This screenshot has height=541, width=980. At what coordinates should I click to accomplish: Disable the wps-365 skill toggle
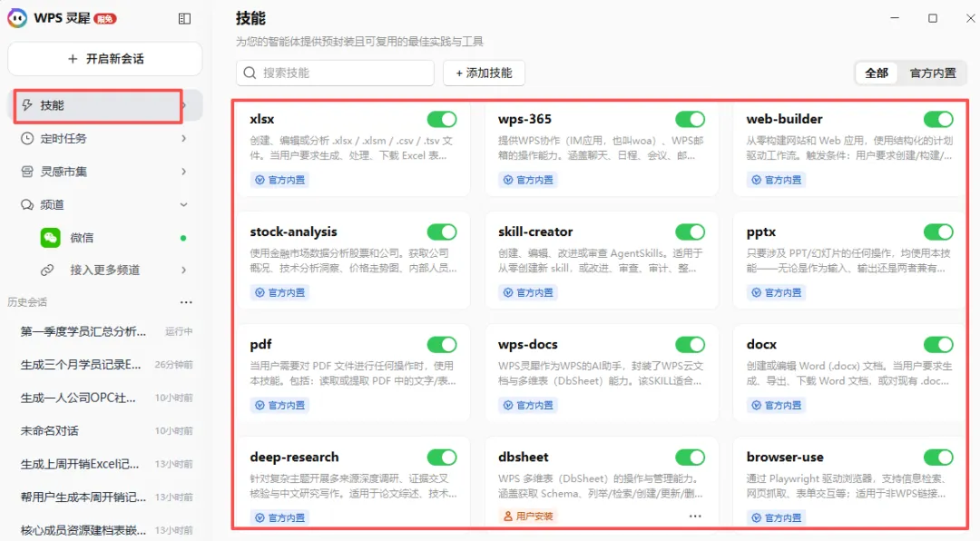tap(690, 119)
